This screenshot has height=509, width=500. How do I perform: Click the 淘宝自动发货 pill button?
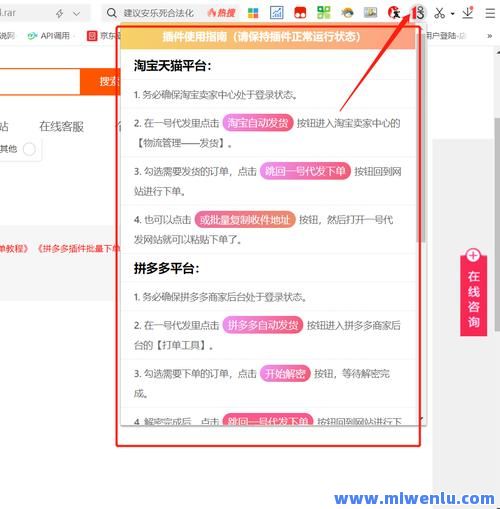[x=258, y=123]
